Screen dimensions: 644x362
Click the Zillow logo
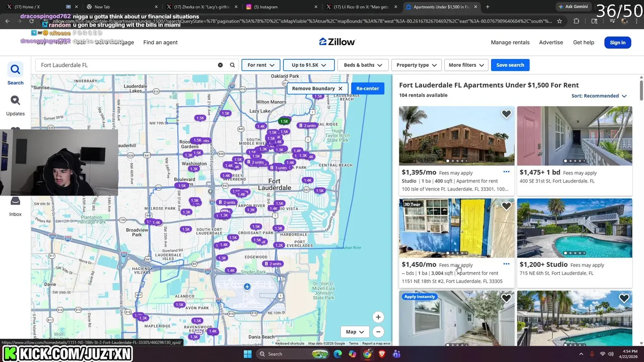337,42
